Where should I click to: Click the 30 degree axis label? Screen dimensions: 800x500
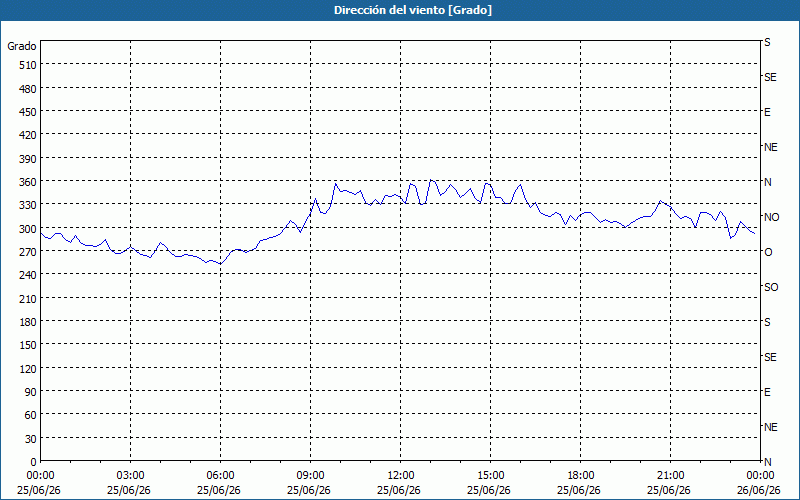31,439
